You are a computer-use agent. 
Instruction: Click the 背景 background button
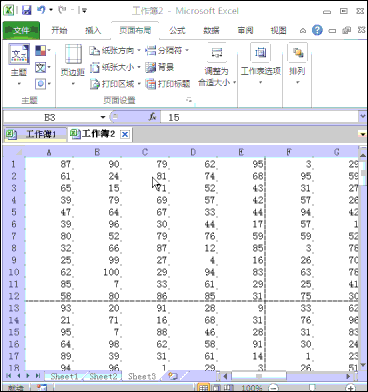tap(160, 67)
